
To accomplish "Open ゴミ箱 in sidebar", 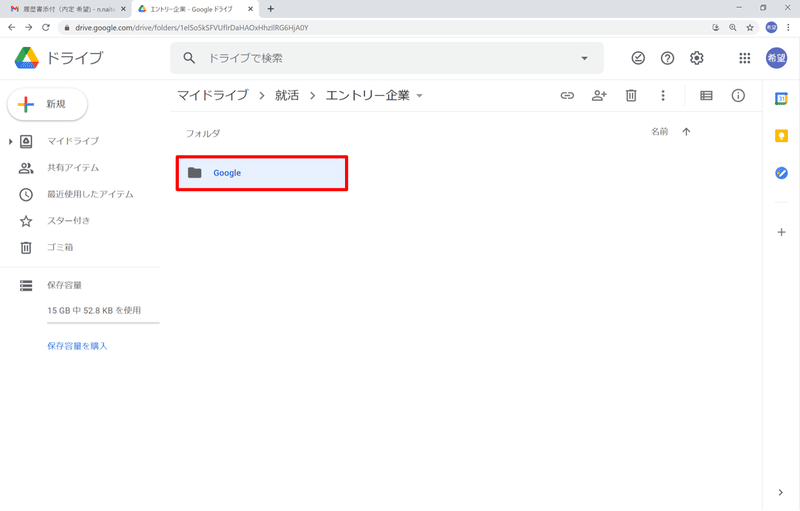I will click(x=60, y=247).
